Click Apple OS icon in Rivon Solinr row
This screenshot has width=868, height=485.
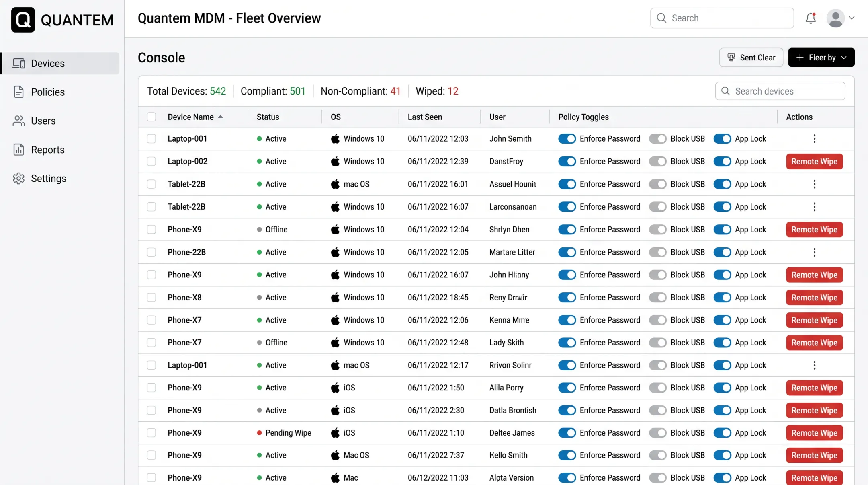click(335, 365)
